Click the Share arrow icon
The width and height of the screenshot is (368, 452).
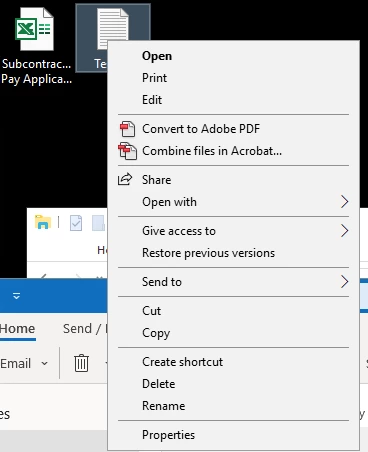tap(125, 179)
